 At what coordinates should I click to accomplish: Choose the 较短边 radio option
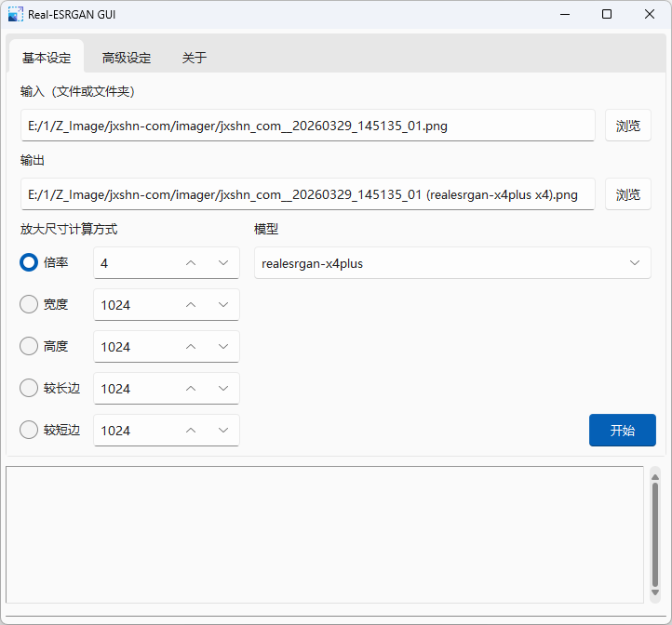click(29, 430)
